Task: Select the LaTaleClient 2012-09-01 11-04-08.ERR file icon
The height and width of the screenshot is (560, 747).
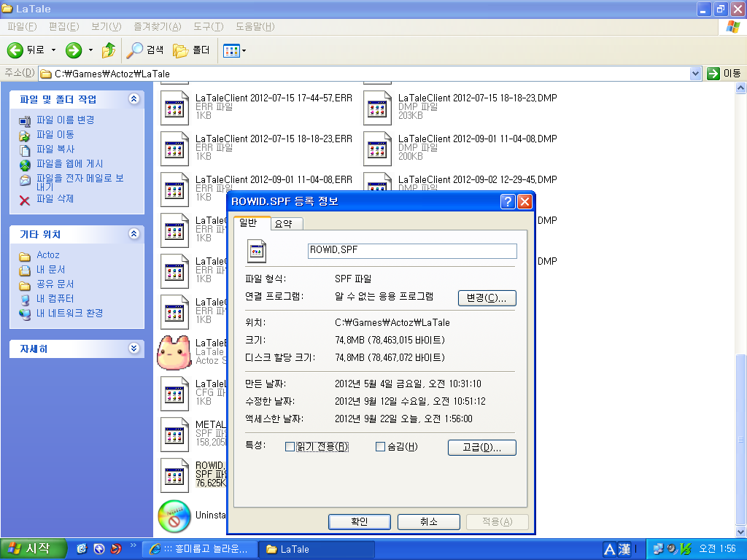Action: click(x=174, y=190)
